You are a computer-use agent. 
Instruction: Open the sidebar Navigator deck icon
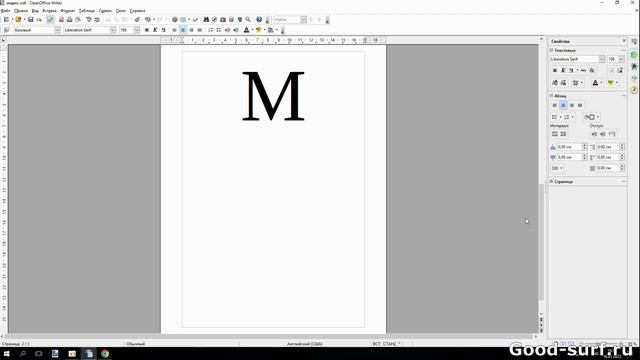click(x=634, y=89)
